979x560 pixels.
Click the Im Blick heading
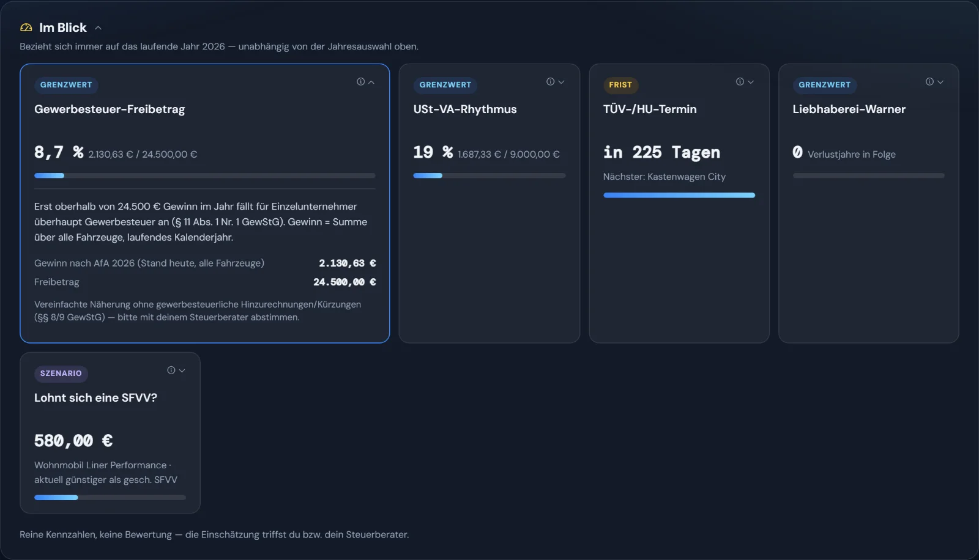[x=63, y=28]
